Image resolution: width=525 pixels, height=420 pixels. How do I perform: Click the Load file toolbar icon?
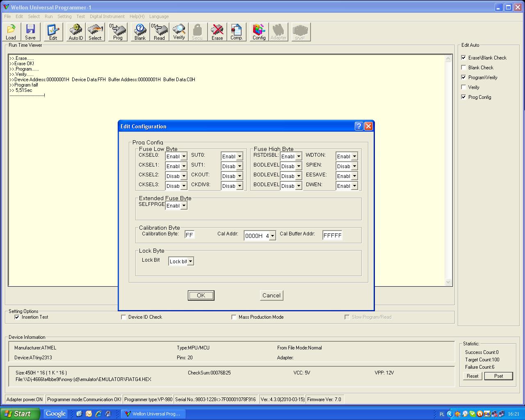coord(11,32)
